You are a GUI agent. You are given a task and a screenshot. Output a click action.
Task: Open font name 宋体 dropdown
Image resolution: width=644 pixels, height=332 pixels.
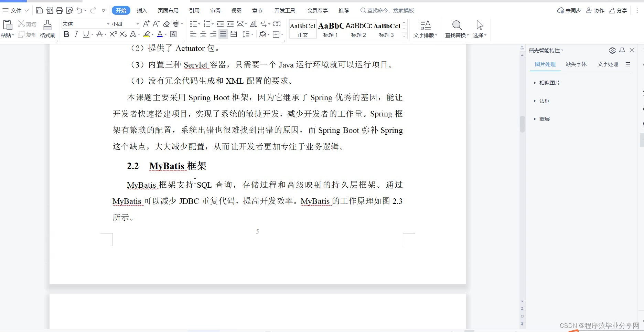pos(108,24)
